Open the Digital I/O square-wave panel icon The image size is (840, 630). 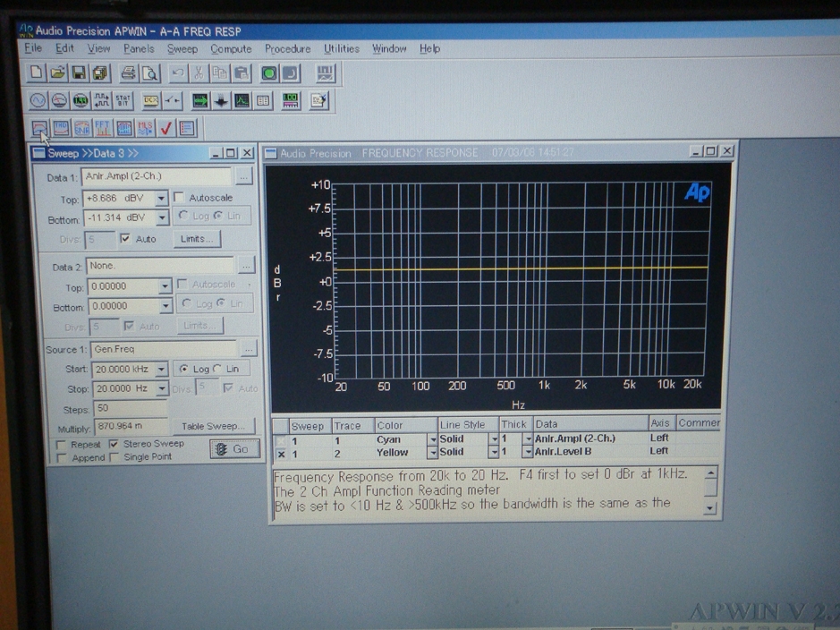coord(101,100)
